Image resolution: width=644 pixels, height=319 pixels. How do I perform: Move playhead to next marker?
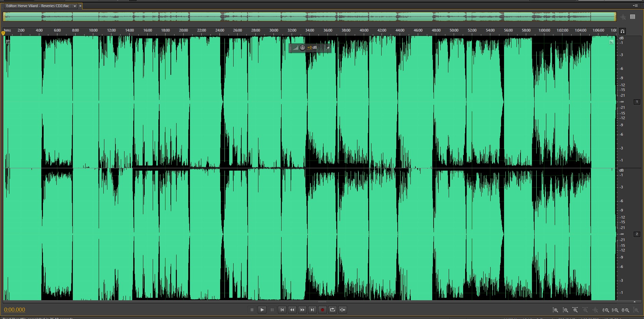click(x=312, y=310)
